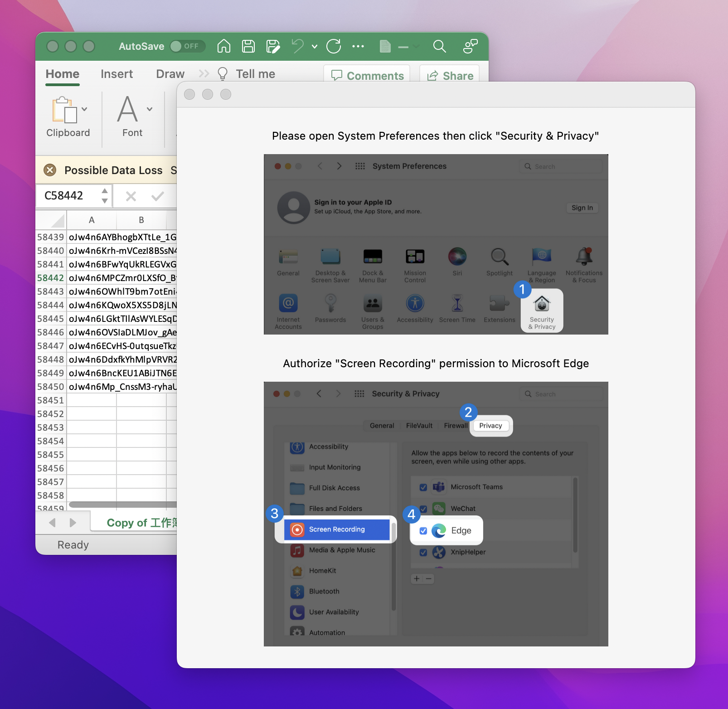Select column B header

tap(141, 220)
